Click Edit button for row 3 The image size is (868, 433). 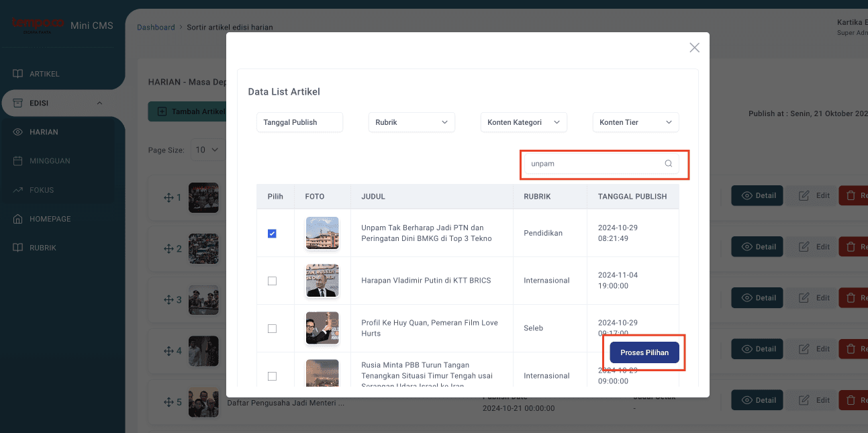[814, 298]
